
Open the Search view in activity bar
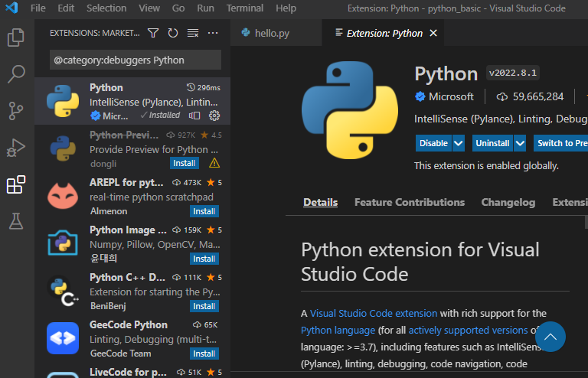click(x=15, y=73)
